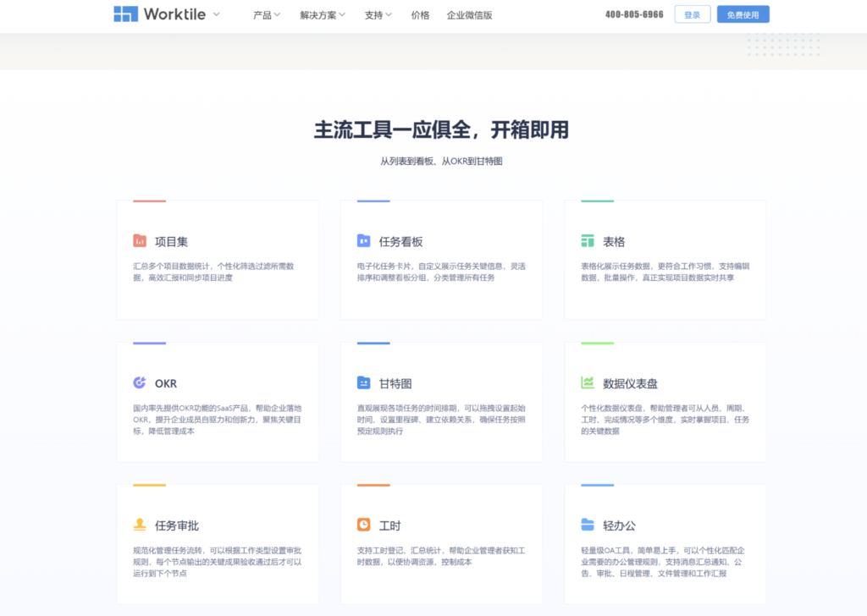This screenshot has height=616, width=867.
Task: Open the 企业微信版 menu item
Action: coord(470,14)
